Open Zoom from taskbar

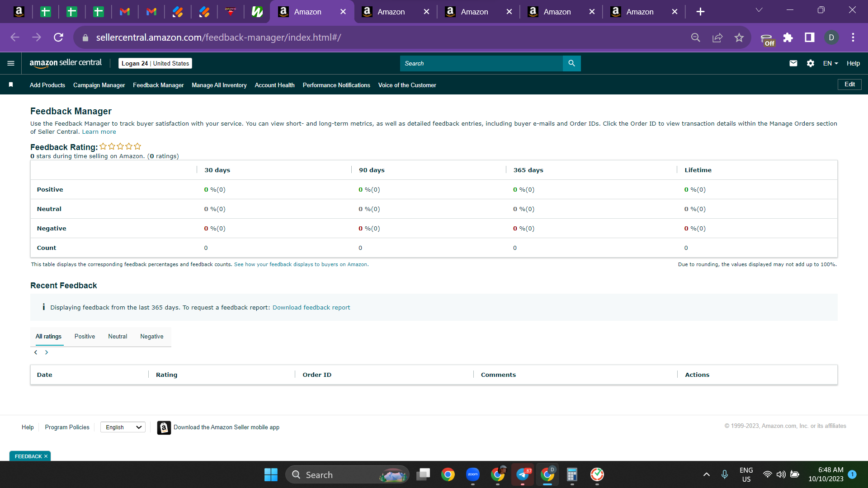[x=473, y=474]
